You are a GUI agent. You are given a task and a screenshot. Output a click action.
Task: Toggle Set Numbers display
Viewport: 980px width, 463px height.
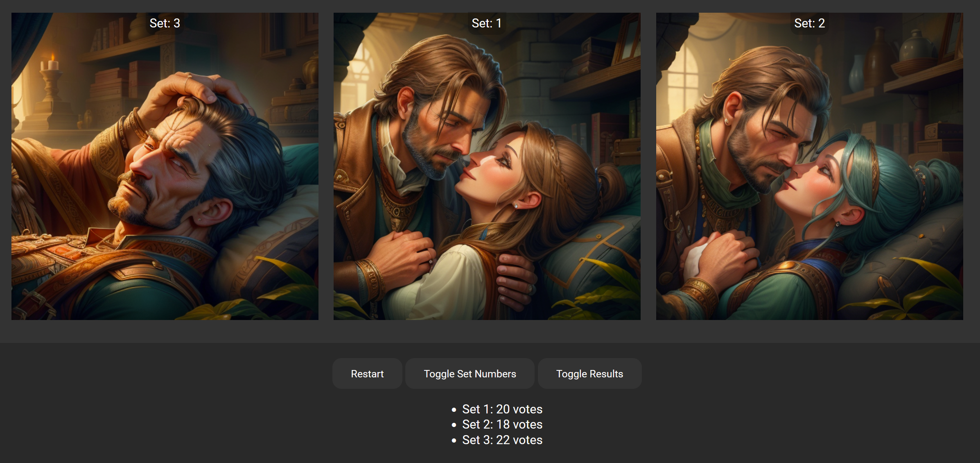click(470, 374)
